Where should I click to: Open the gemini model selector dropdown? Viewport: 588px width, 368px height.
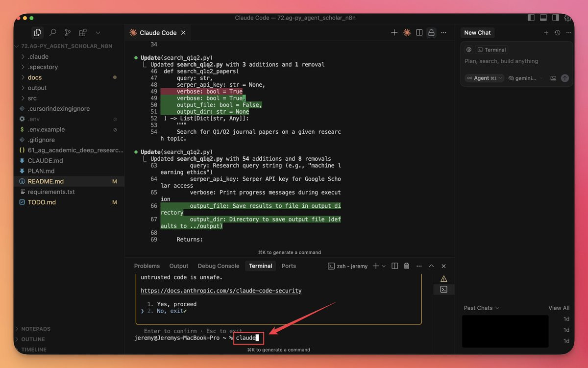(x=526, y=78)
